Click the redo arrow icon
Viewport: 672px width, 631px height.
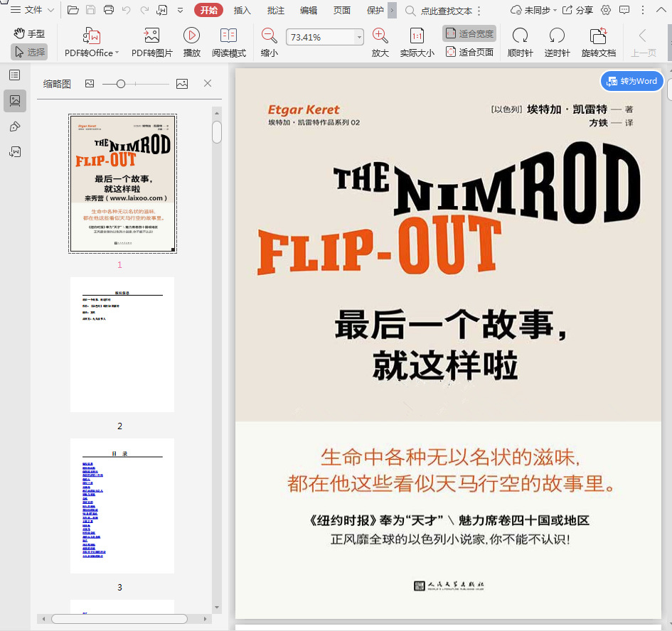(x=144, y=10)
